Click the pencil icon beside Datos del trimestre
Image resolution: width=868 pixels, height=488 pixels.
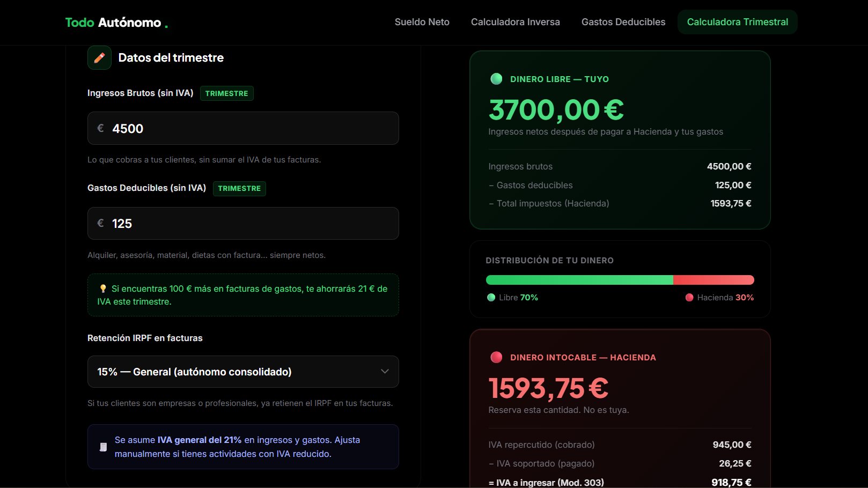pos(99,57)
